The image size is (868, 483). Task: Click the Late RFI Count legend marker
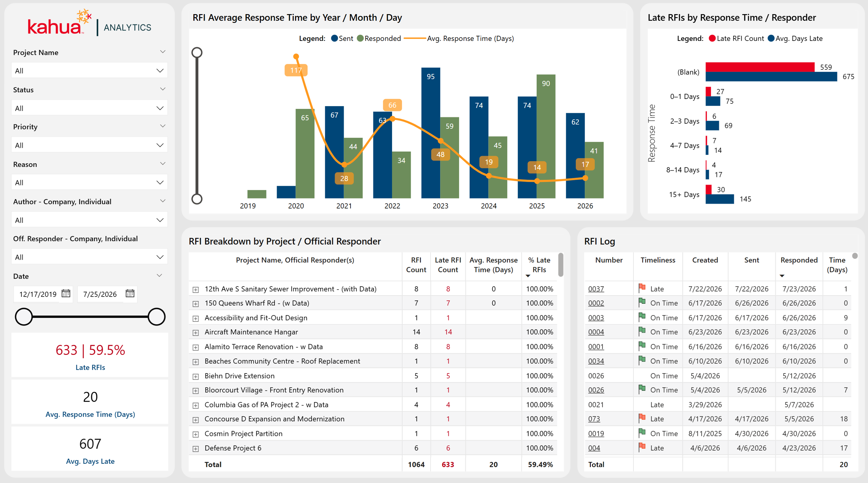coord(712,38)
